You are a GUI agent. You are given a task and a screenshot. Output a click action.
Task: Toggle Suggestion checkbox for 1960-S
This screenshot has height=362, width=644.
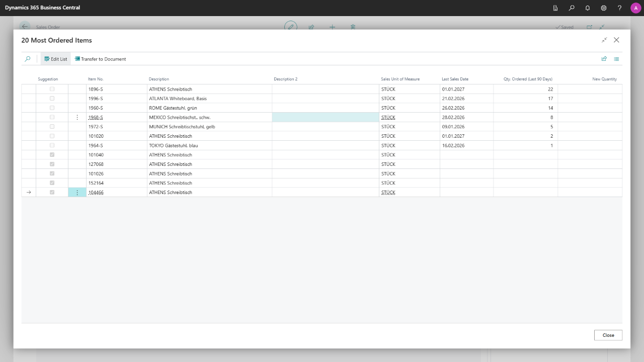[x=52, y=108]
